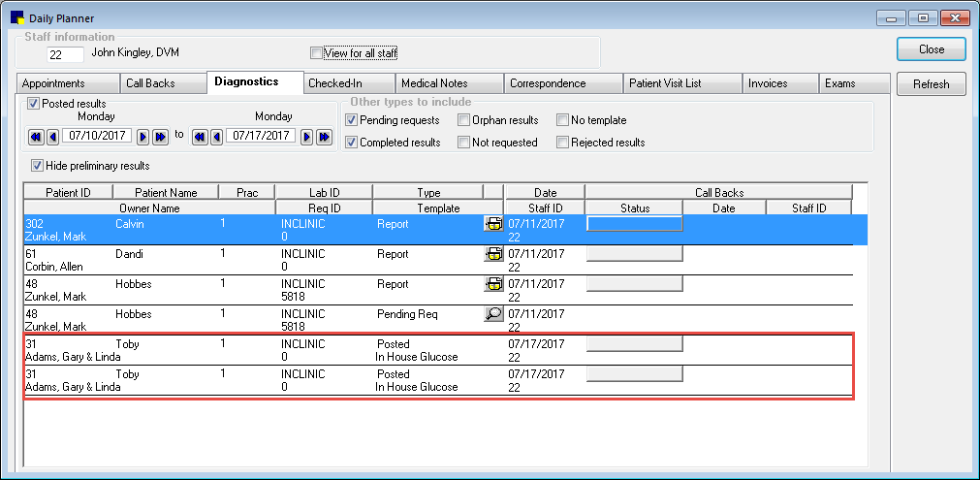The width and height of the screenshot is (980, 480).
Task: Open the report icon for patient Calvin
Action: (x=493, y=224)
